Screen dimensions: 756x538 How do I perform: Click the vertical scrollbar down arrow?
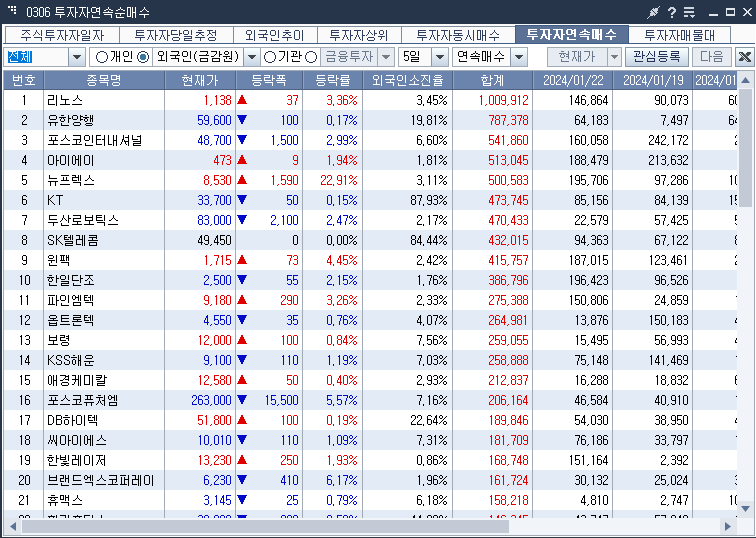click(745, 509)
